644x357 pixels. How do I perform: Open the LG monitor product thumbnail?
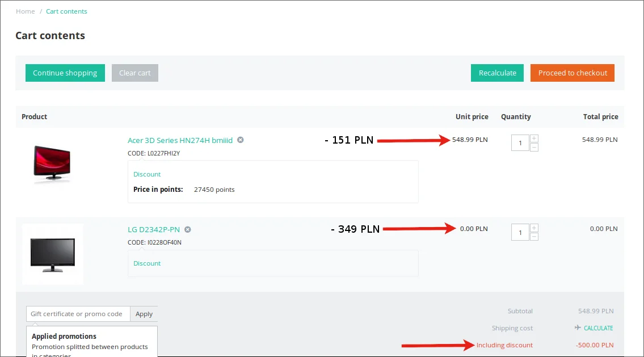tap(53, 254)
